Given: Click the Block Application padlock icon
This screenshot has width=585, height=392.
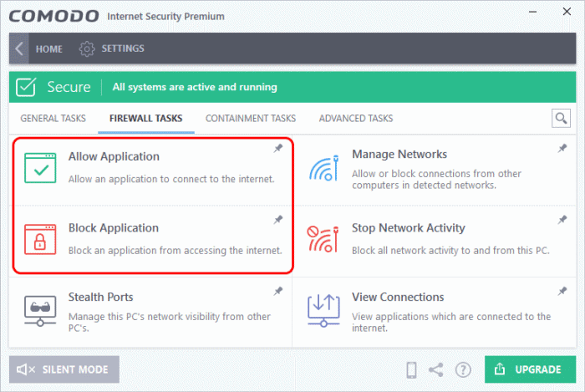Looking at the screenshot, I should point(40,239).
